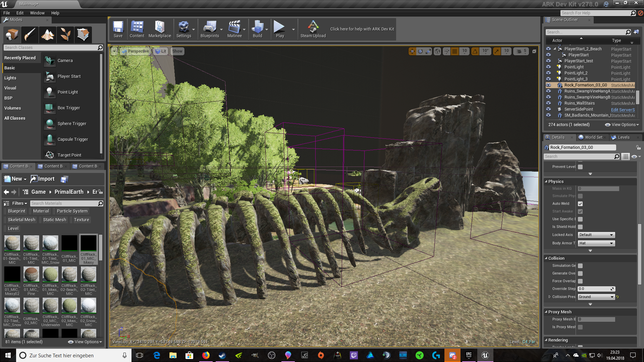Open Scene Outliner View Options dropdown

coord(622,125)
